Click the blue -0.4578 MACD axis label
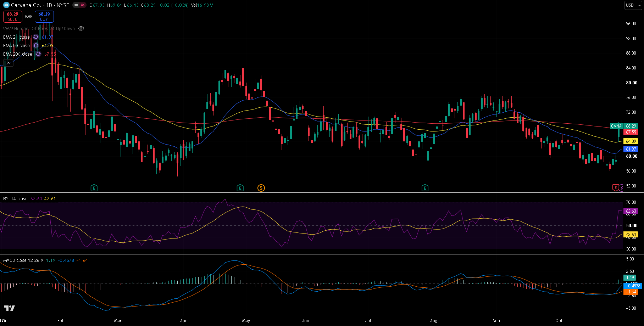This screenshot has height=326, width=644. click(633, 286)
